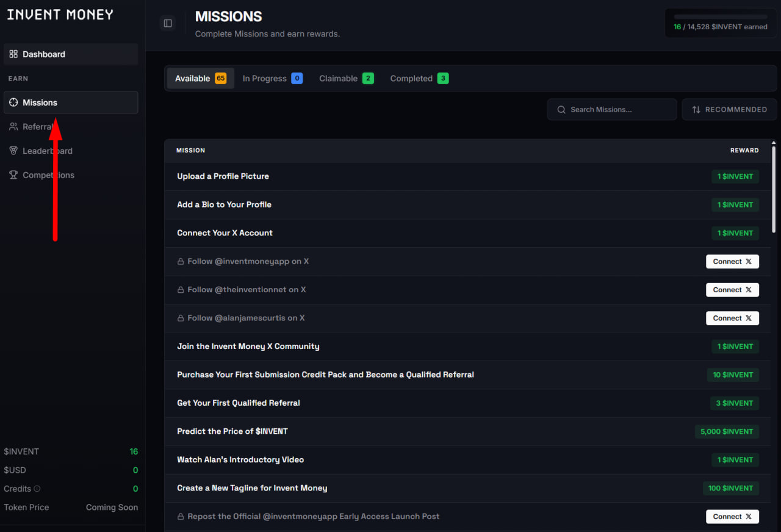Open the Predict the Price of $INVENT mission
Screen dimensions: 781x532
coord(232,431)
